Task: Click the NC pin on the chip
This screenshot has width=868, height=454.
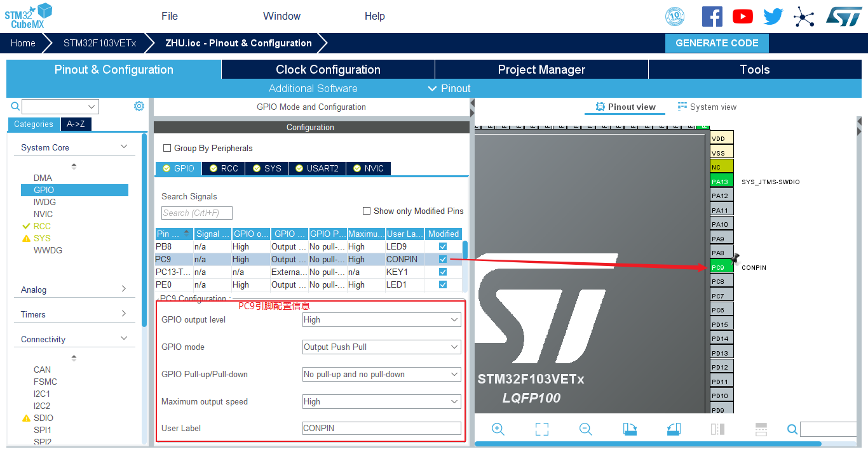Action: click(x=722, y=167)
